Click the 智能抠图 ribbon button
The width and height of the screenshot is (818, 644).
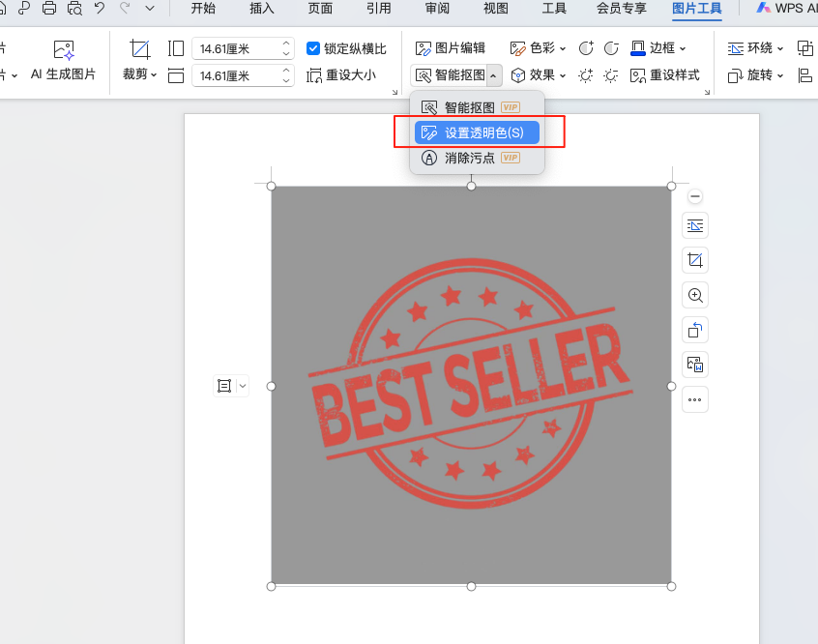(x=451, y=75)
